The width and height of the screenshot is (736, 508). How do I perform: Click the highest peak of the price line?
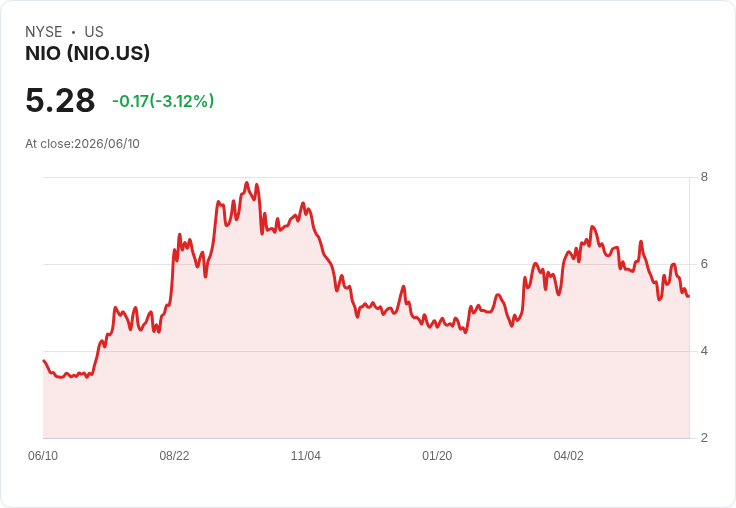click(x=247, y=183)
